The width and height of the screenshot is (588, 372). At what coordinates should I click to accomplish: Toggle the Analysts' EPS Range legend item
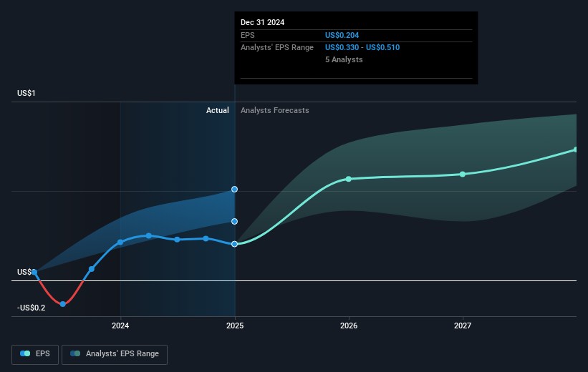115,353
